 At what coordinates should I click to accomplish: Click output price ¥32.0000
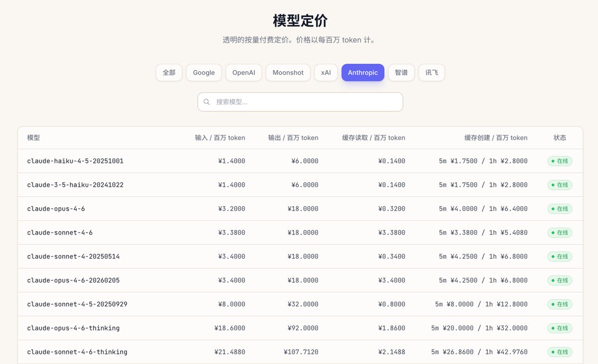[x=303, y=304]
